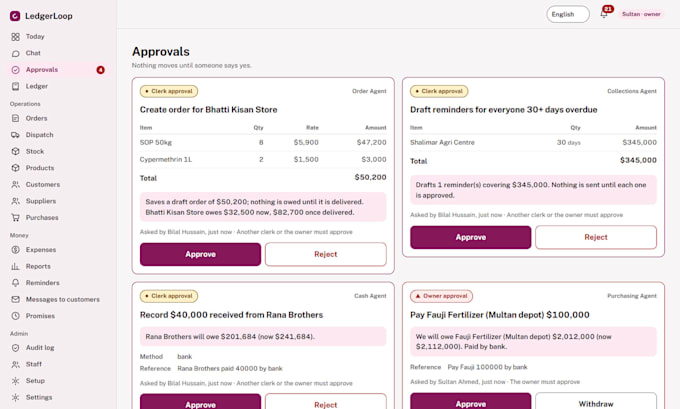Approve the Bhatti Kisan Store order

click(x=200, y=254)
